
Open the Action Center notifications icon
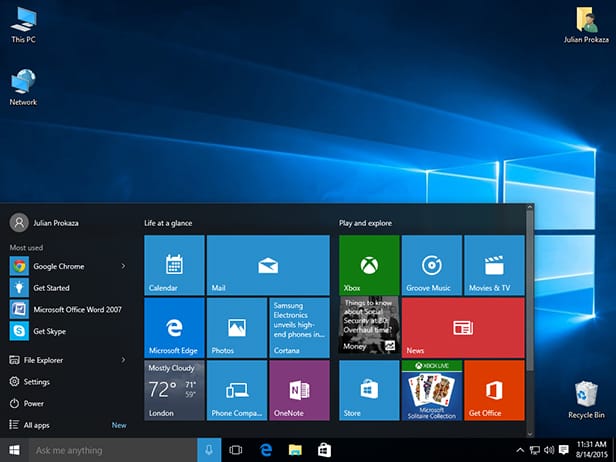[x=564, y=450]
